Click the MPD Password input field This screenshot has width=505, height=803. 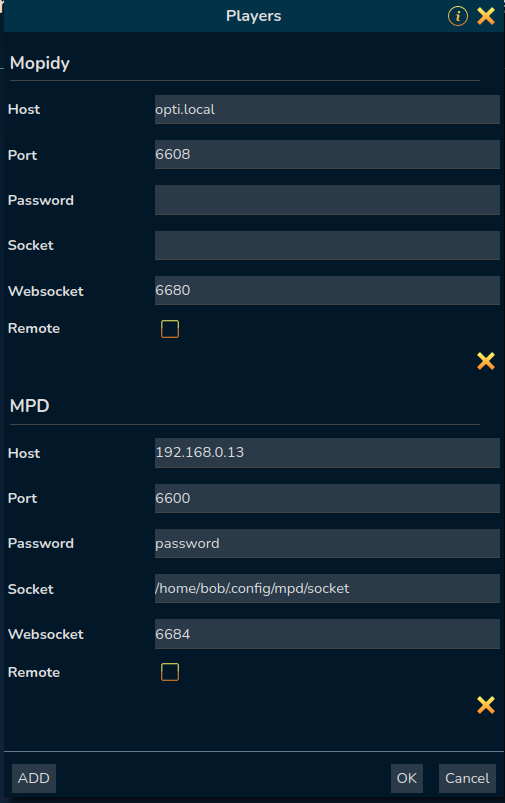327,543
